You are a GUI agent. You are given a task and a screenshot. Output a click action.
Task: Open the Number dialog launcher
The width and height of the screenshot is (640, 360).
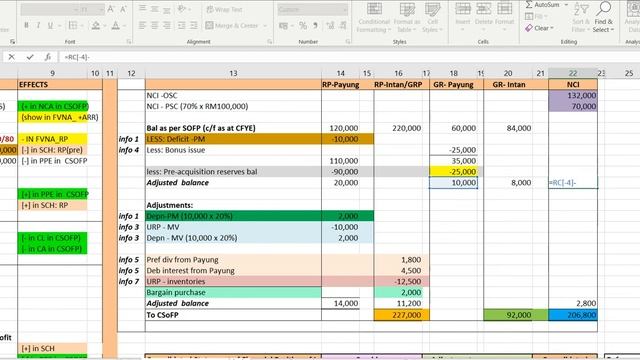point(348,42)
